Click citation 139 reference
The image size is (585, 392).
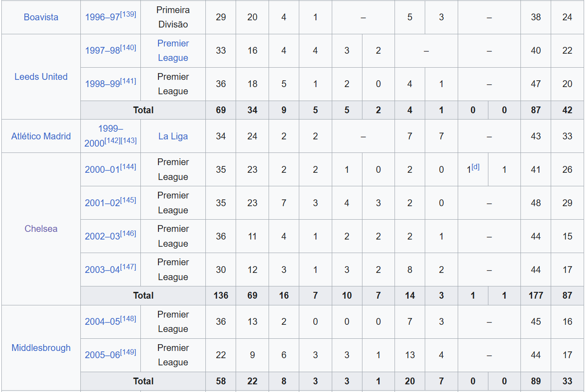point(128,14)
